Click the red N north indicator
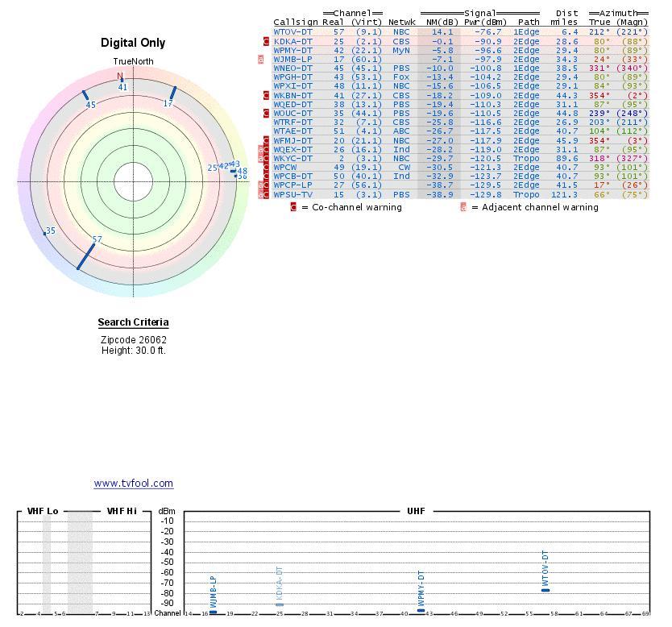This screenshot has width=672, height=627. click(120, 77)
